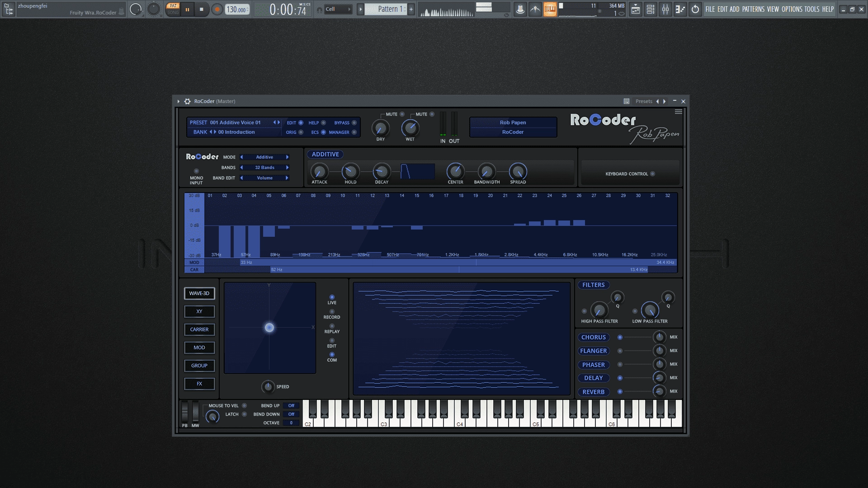The height and width of the screenshot is (488, 868).
Task: Toggle the record button in transport
Action: pyautogui.click(x=217, y=9)
